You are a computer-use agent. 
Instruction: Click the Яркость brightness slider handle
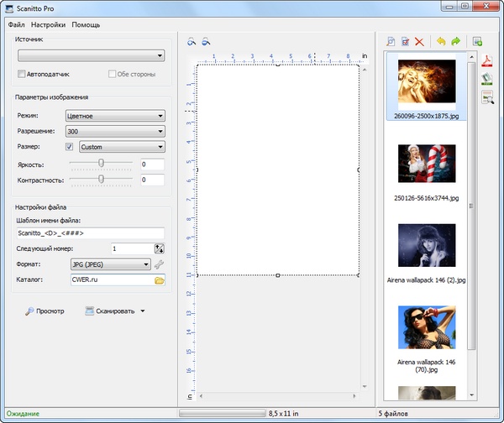[101, 164]
